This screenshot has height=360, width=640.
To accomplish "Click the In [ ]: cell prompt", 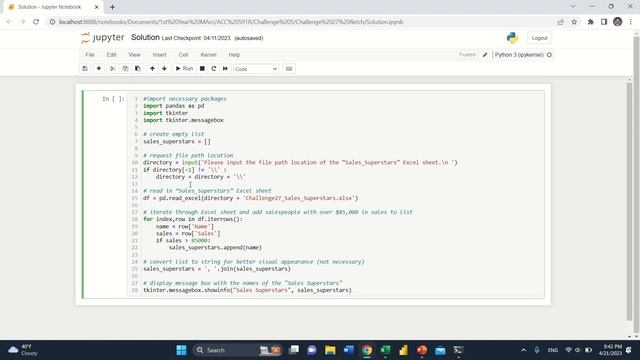I will click(113, 99).
